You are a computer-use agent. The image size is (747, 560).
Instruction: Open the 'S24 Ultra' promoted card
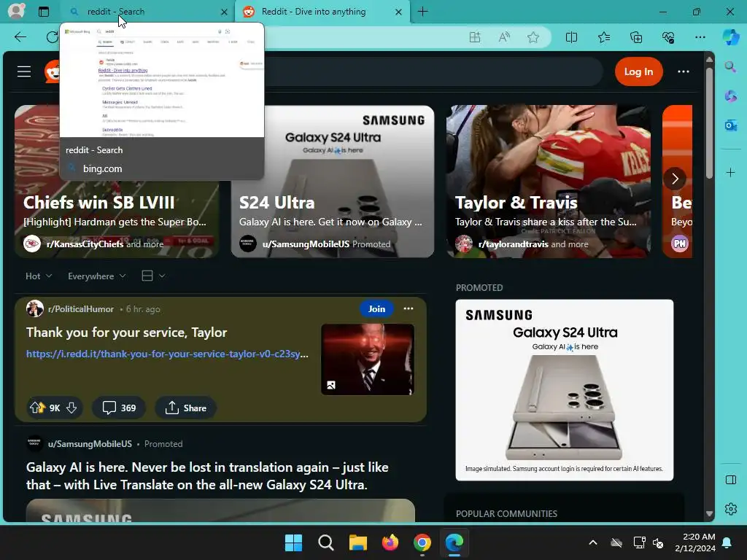(x=333, y=182)
